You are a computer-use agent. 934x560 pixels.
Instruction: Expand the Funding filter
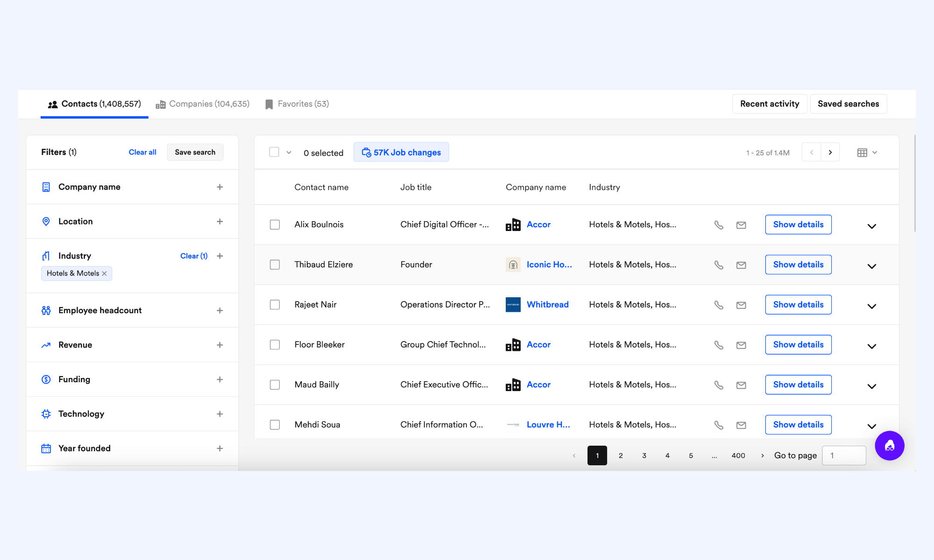(x=220, y=380)
